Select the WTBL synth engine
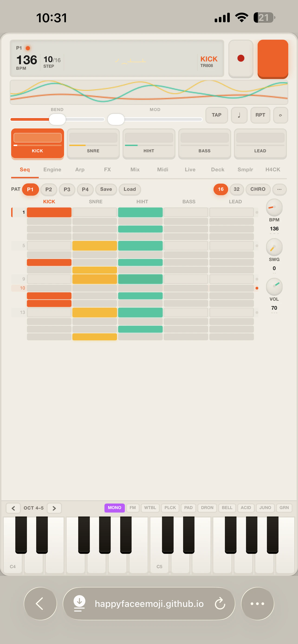This screenshot has width=298, height=644. coord(150,508)
